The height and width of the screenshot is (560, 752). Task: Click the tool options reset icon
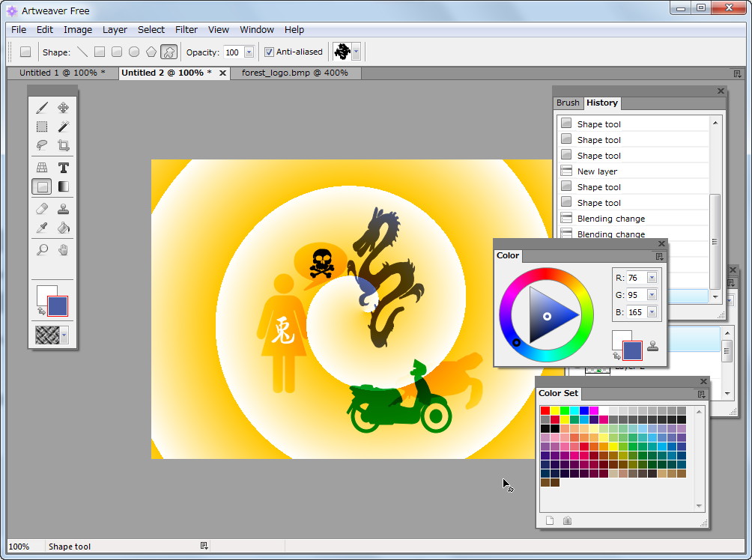tap(25, 52)
